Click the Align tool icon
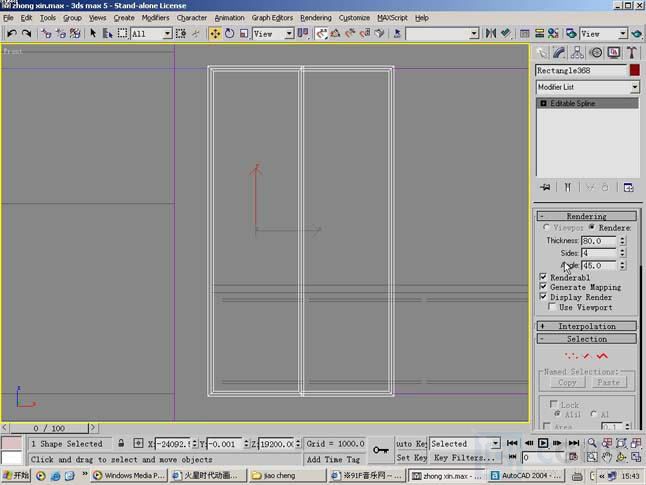The height and width of the screenshot is (485, 646). pyautogui.click(x=505, y=33)
